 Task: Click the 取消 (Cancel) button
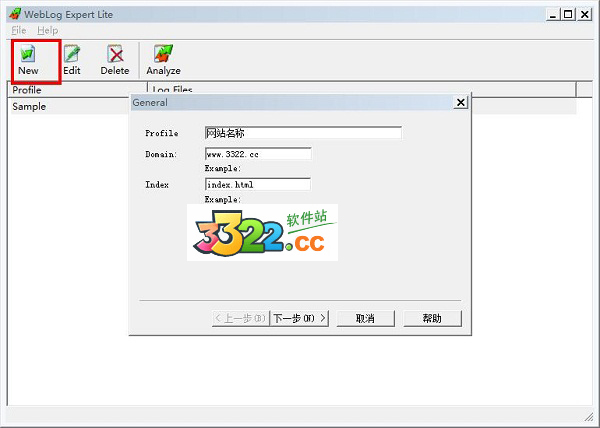[x=365, y=318]
